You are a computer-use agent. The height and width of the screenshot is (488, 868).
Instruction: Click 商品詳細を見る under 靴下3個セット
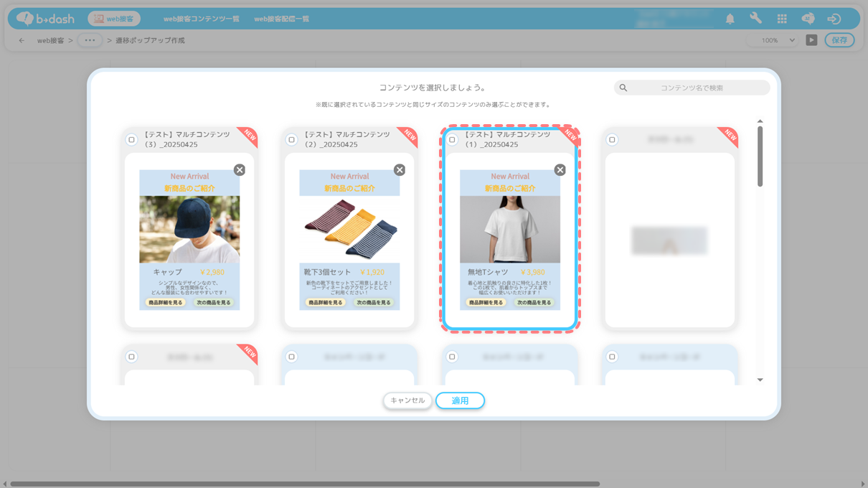click(325, 303)
